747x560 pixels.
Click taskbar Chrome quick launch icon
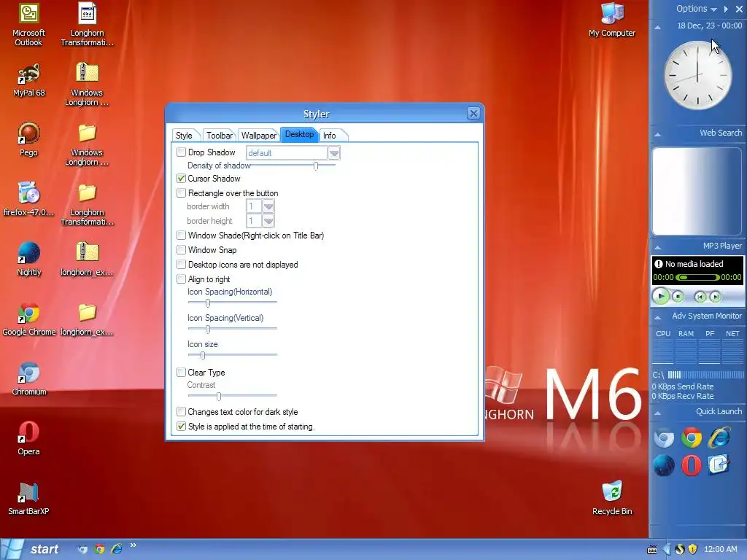click(99, 549)
